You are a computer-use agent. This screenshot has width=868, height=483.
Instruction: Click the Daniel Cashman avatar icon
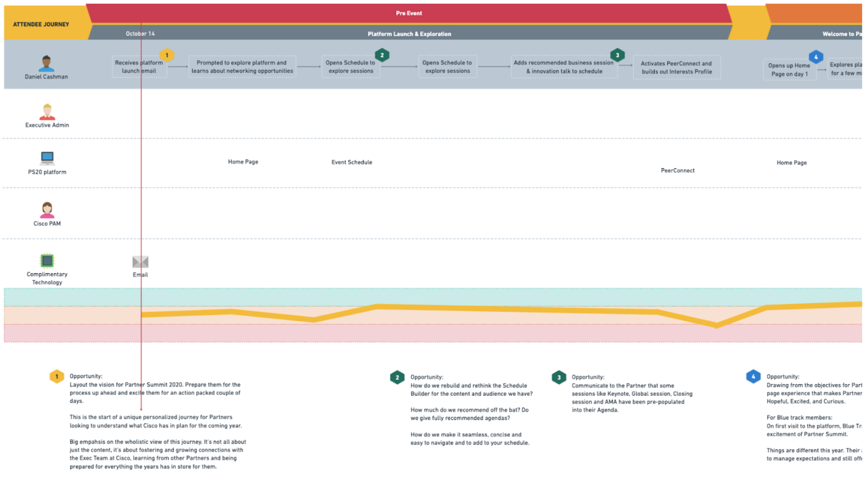click(x=46, y=64)
